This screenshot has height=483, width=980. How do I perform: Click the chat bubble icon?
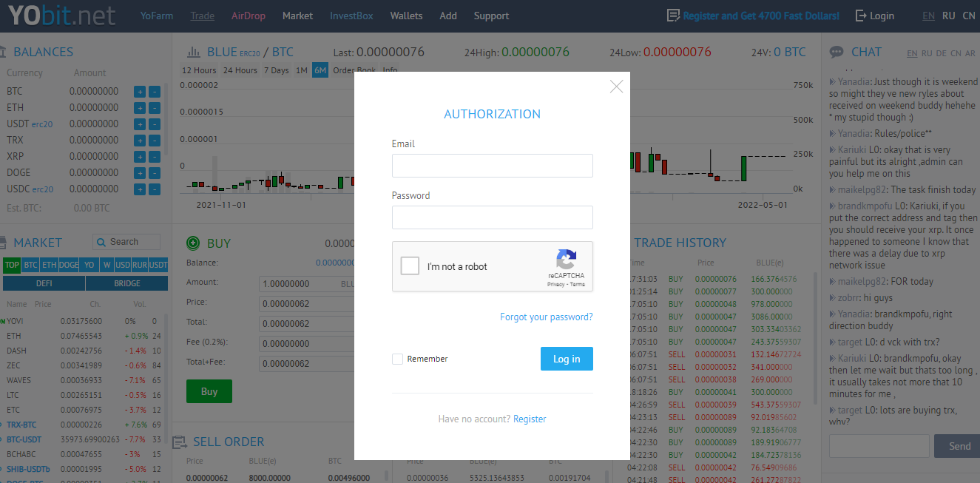[837, 53]
